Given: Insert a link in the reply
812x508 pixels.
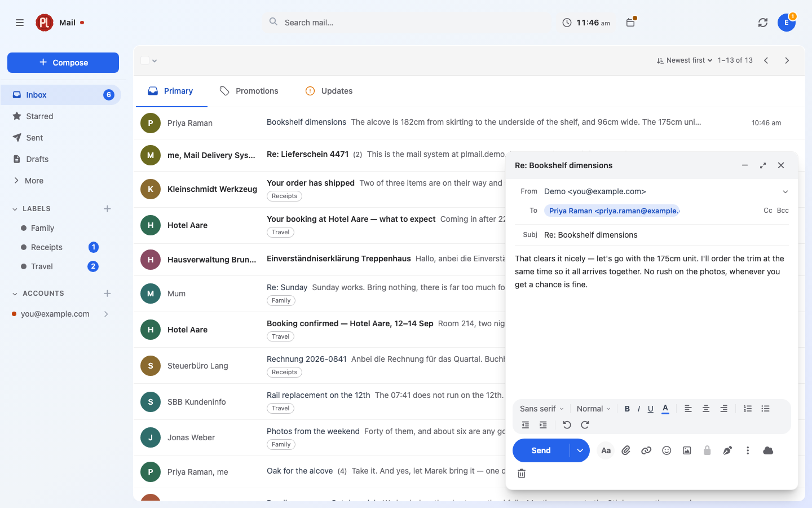Looking at the screenshot, I should coord(646,450).
